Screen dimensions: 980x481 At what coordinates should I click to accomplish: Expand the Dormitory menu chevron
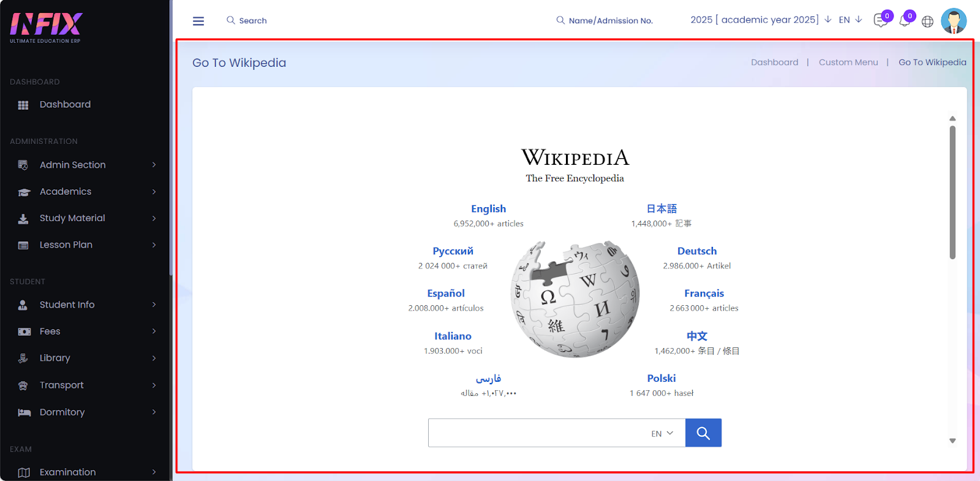click(154, 412)
